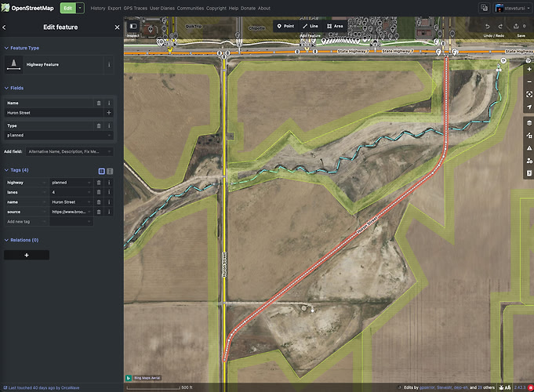
Task: Open GPS Traces page
Action: coord(135,8)
